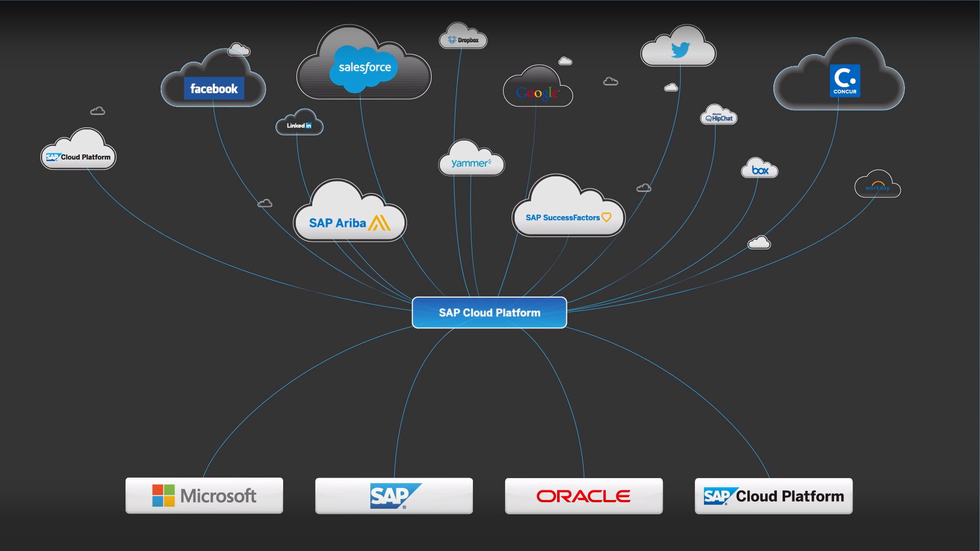Screen dimensions: 980x551
Task: Select SAP Cloud Platform cloud on the left
Action: (79, 156)
